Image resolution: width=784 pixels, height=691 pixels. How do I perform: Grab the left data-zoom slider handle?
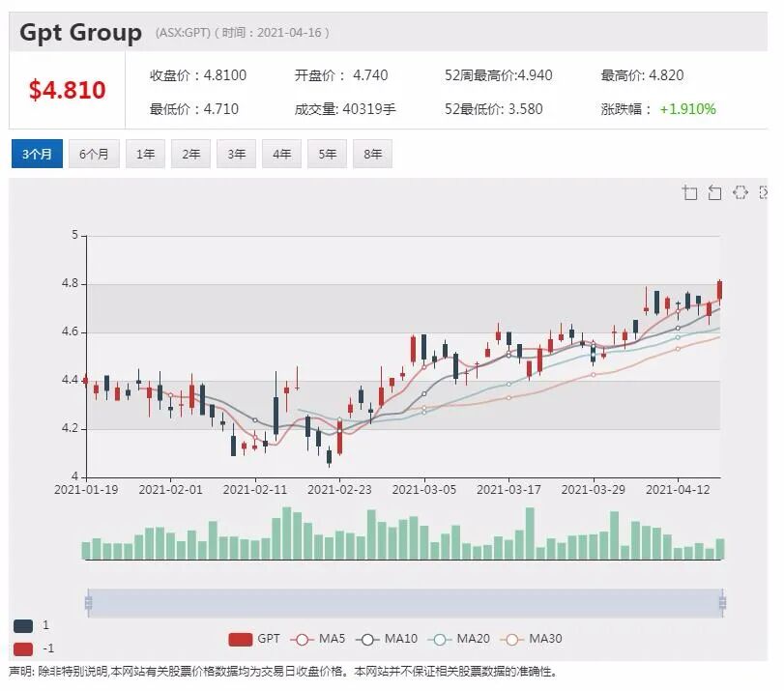[89, 603]
